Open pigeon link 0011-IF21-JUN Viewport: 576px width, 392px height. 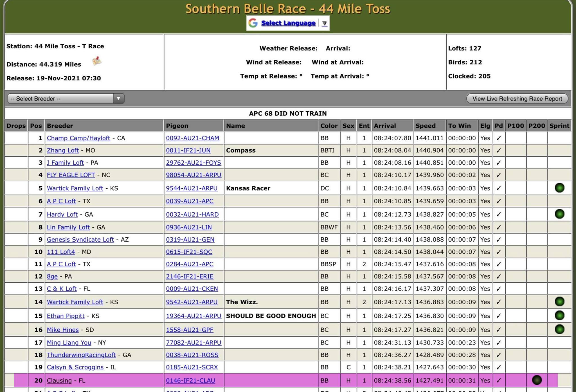coord(188,150)
